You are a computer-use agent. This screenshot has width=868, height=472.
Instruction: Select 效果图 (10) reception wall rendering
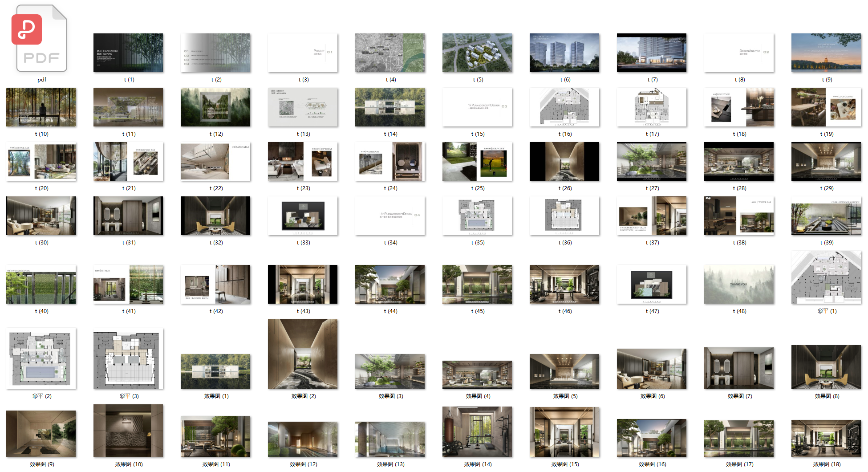(x=128, y=431)
